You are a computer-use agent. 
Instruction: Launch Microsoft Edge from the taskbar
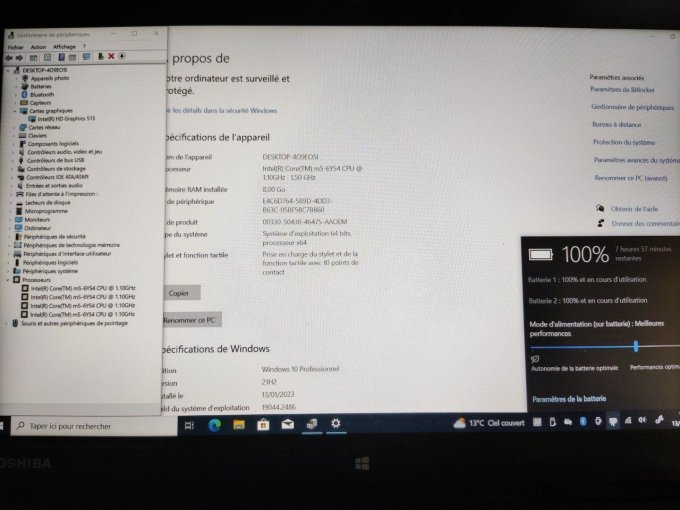point(215,425)
